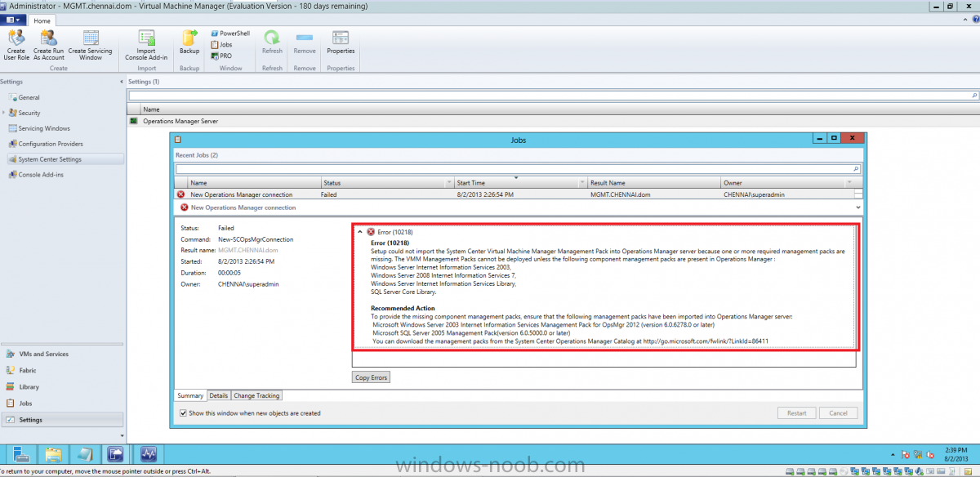Click the failed job error icon in row

click(180, 194)
